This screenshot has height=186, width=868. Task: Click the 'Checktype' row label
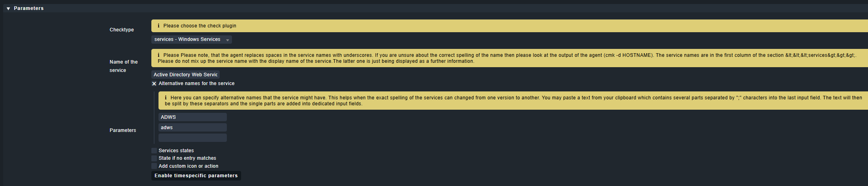pos(122,30)
